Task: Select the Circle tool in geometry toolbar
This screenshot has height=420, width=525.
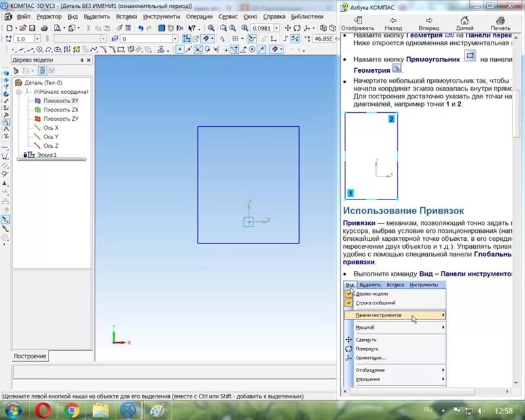Action: pyautogui.click(x=39, y=50)
